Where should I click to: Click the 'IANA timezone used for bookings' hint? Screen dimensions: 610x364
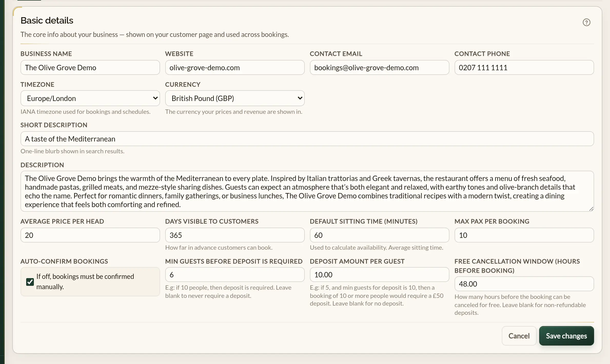pyautogui.click(x=85, y=112)
